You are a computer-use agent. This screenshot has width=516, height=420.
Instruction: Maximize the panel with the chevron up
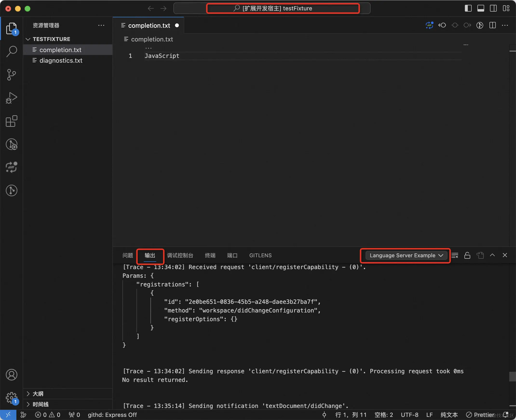pyautogui.click(x=492, y=255)
